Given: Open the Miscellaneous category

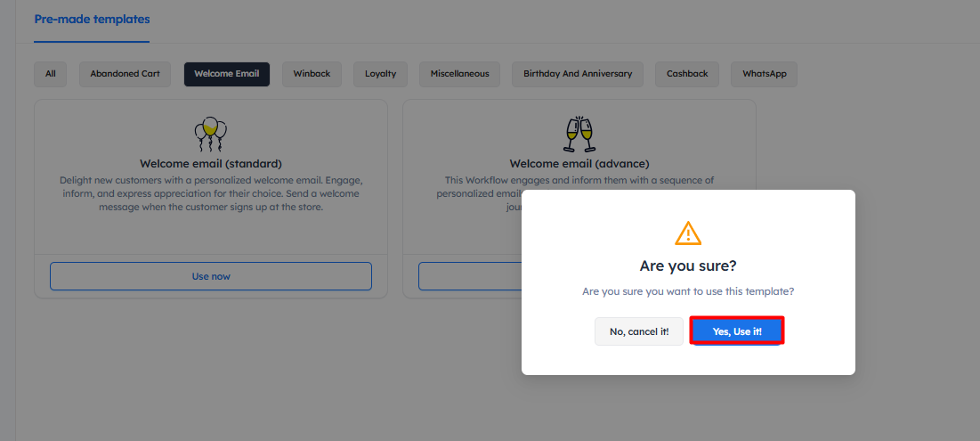Looking at the screenshot, I should point(459,74).
